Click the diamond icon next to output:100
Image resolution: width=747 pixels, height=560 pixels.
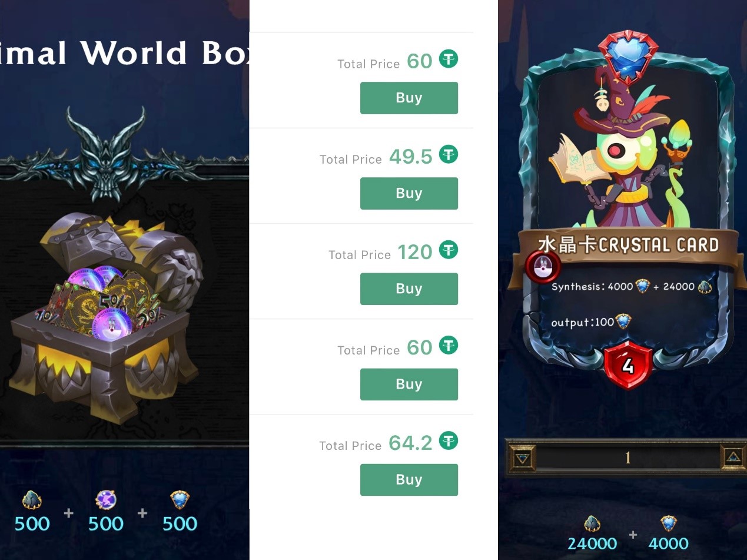click(x=623, y=322)
